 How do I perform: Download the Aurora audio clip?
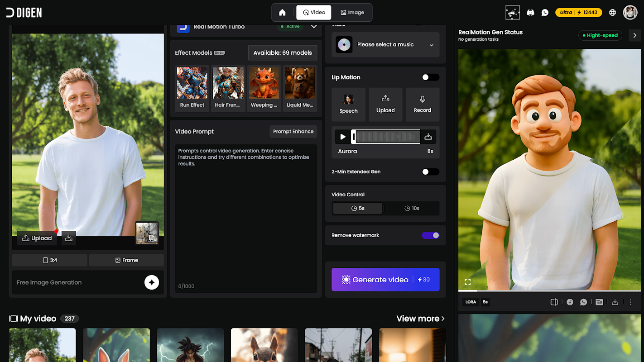coord(428,137)
